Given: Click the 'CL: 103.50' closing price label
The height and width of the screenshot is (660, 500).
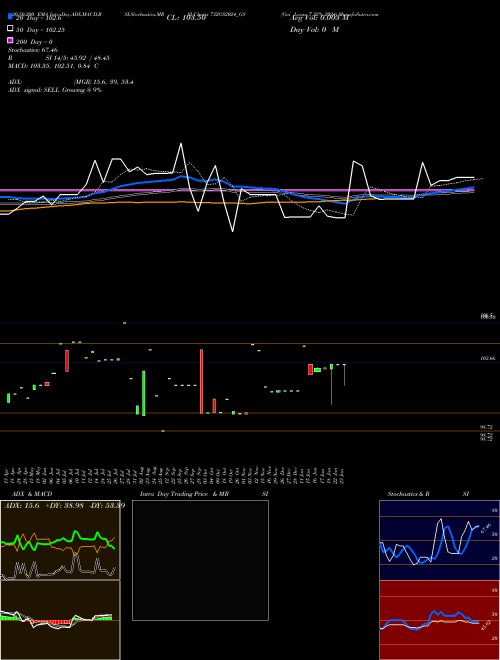Looking at the screenshot, I should (x=186, y=18).
